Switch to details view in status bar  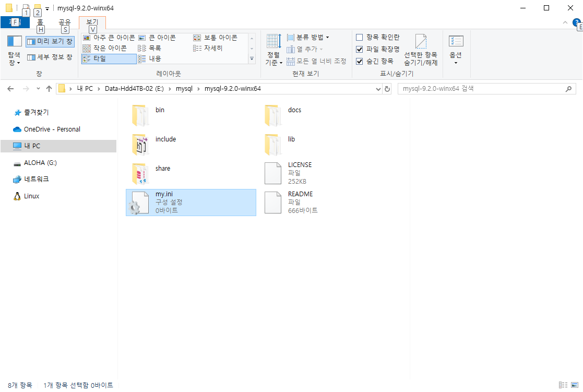[563, 385]
